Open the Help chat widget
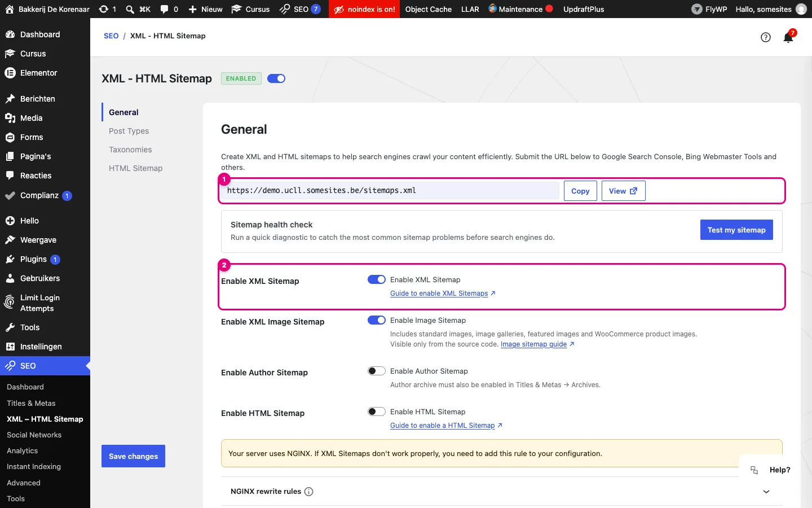 (x=770, y=470)
